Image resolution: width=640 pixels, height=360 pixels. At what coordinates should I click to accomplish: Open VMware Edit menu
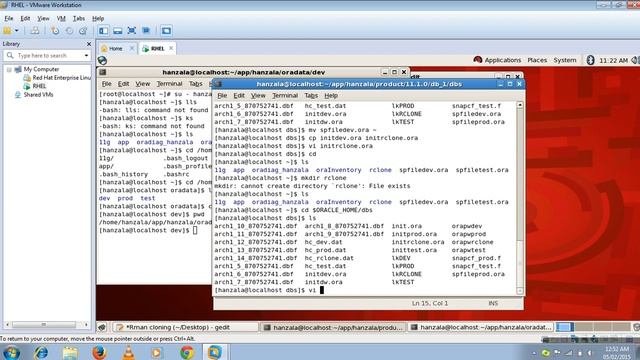[25, 18]
